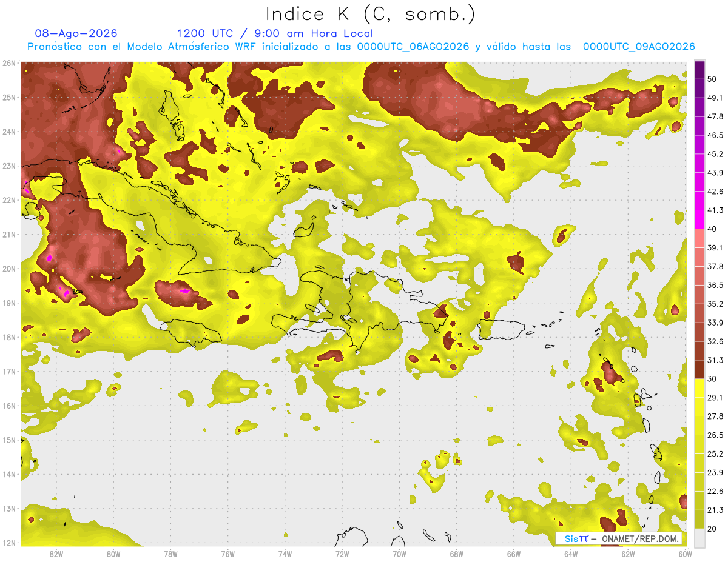Click the "37.8" color scale value
This screenshot has height=562, width=728.
click(715, 267)
